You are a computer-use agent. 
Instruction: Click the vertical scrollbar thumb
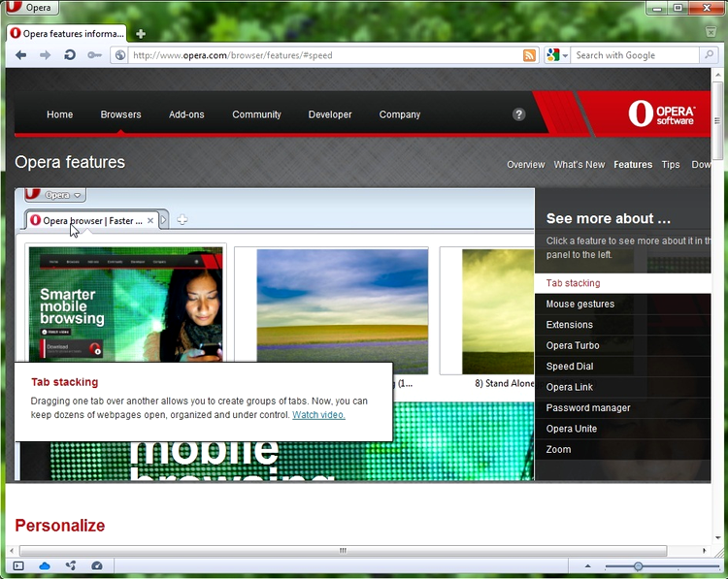[717, 120]
